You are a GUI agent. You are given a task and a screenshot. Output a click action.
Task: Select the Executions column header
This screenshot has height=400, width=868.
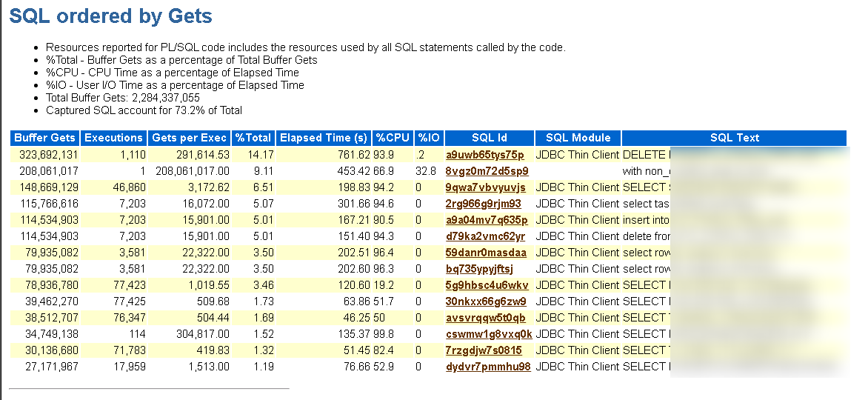click(x=113, y=138)
